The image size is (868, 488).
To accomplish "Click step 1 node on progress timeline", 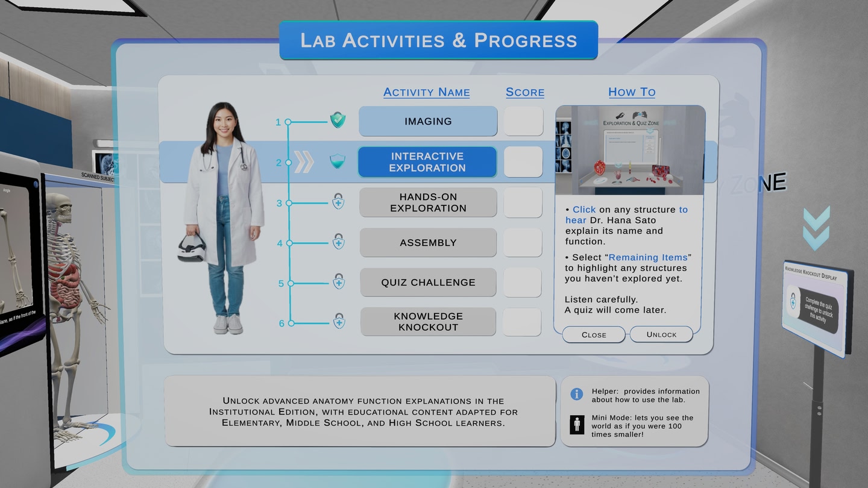I will tap(288, 122).
